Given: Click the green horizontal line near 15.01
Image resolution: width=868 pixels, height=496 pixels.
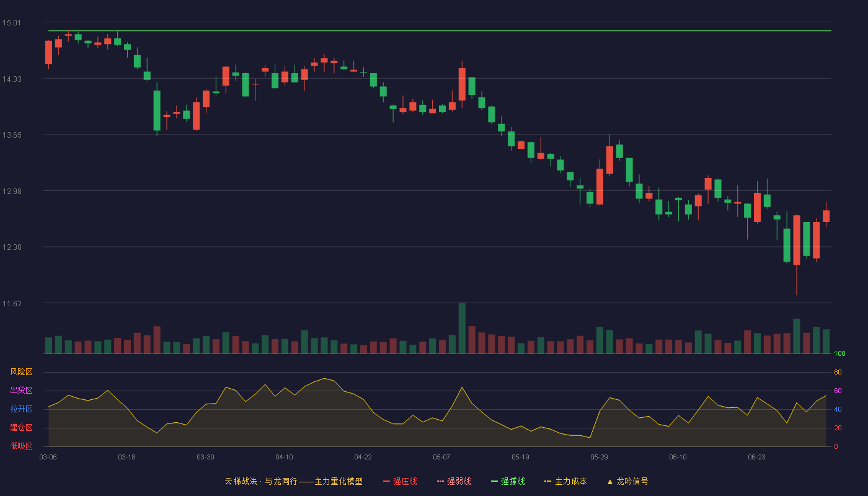Looking at the screenshot, I should (440, 30).
